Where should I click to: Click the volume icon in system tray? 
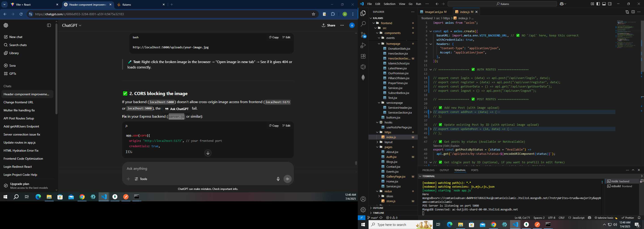pyautogui.click(x=615, y=225)
